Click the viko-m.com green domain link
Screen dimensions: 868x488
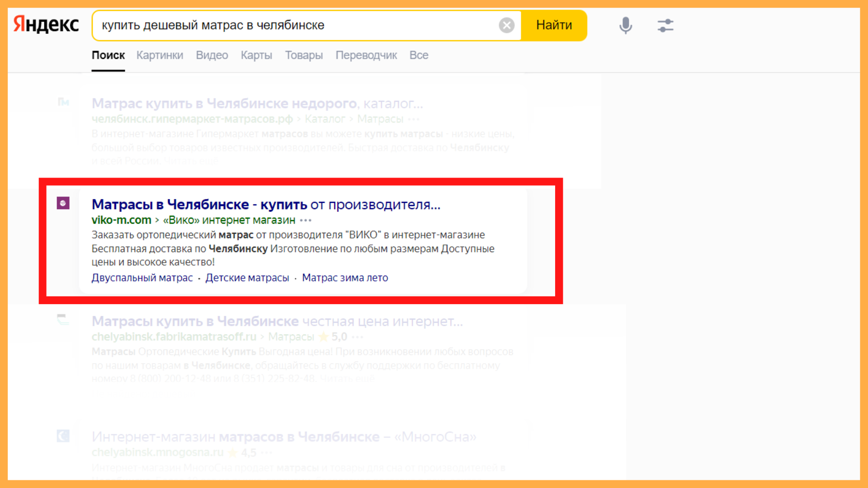coord(121,220)
